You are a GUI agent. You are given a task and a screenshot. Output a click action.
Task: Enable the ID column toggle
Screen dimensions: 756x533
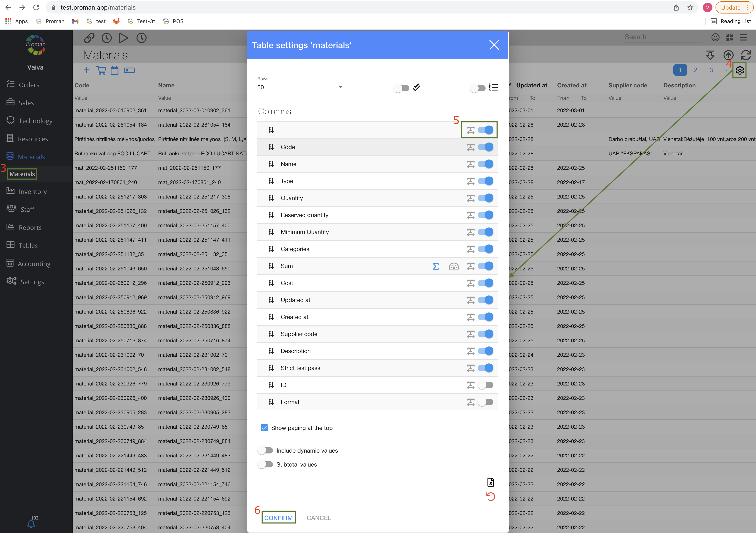tap(486, 385)
